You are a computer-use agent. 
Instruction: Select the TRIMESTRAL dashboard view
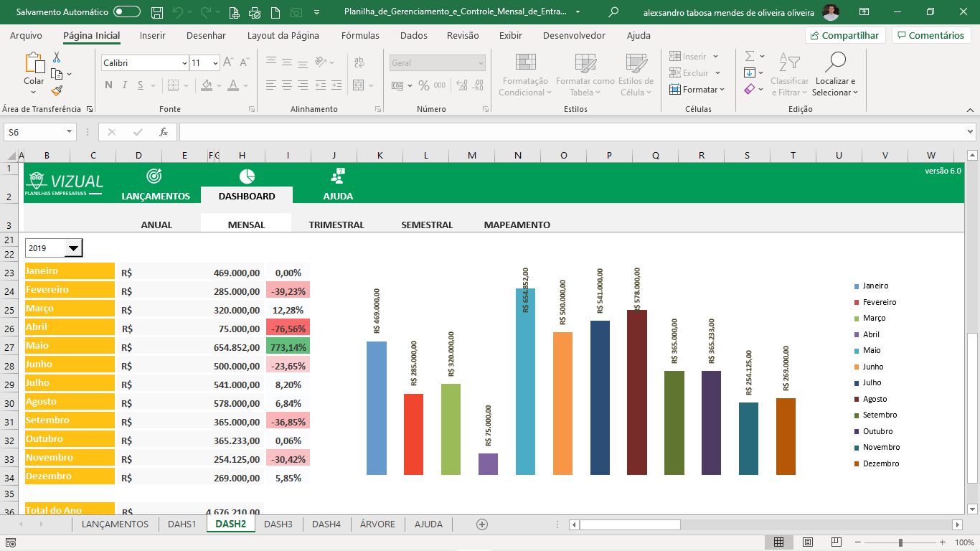click(336, 225)
